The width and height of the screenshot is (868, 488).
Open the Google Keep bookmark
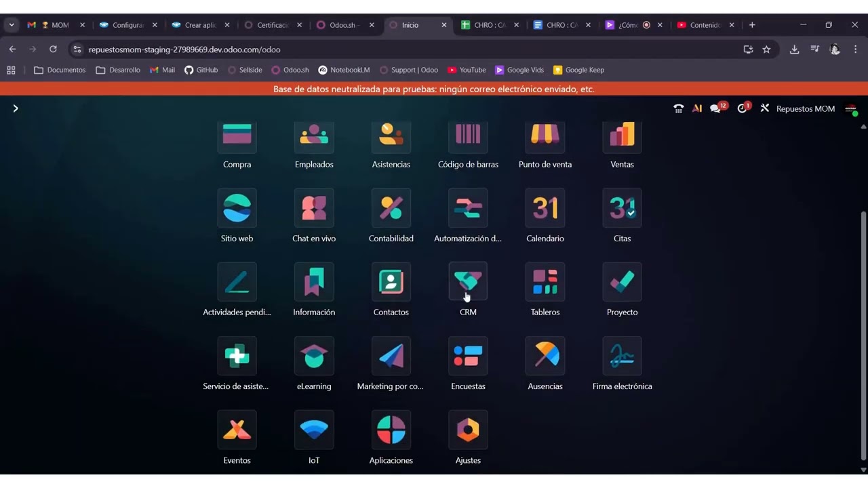(578, 70)
